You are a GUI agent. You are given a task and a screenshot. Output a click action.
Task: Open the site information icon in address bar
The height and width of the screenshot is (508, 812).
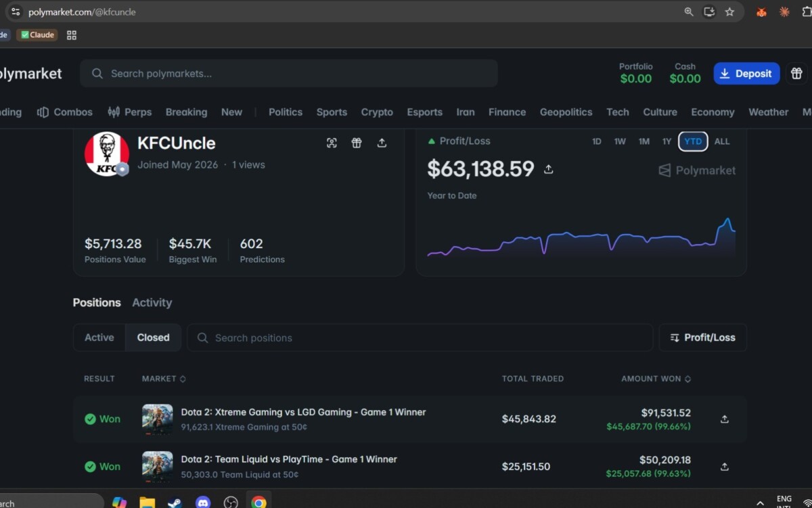pos(16,12)
